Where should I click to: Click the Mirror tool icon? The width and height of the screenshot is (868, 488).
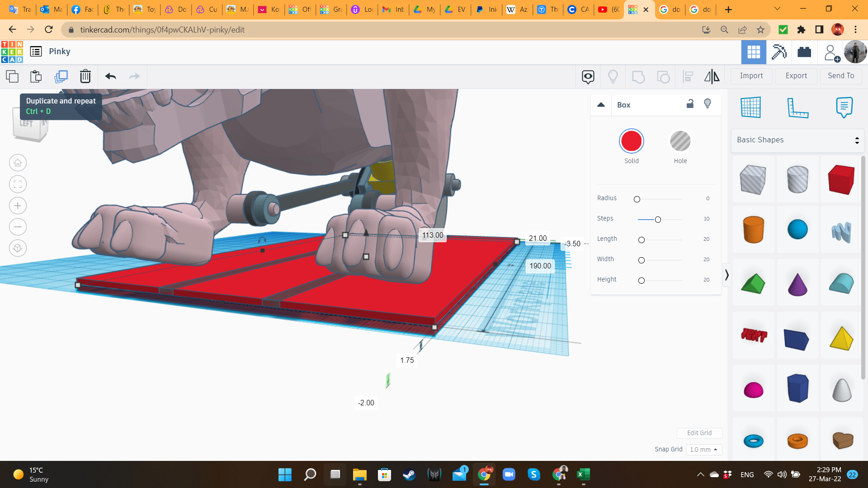[x=712, y=76]
